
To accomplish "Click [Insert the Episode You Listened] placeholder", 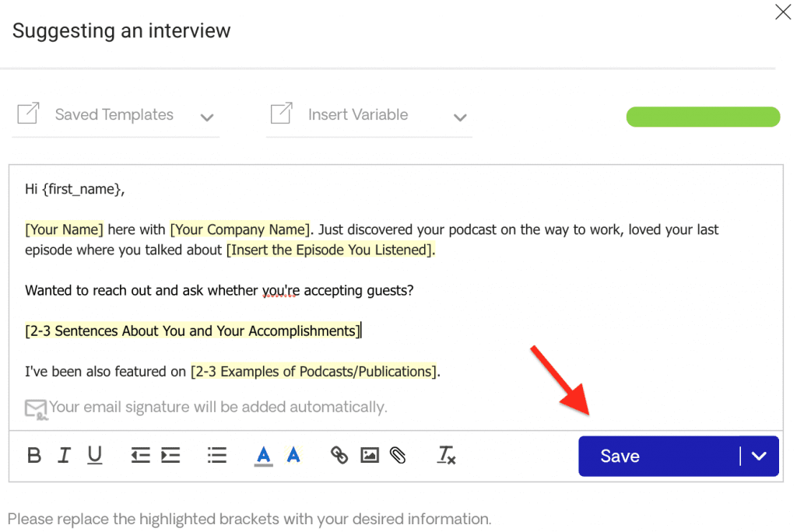I will click(330, 250).
